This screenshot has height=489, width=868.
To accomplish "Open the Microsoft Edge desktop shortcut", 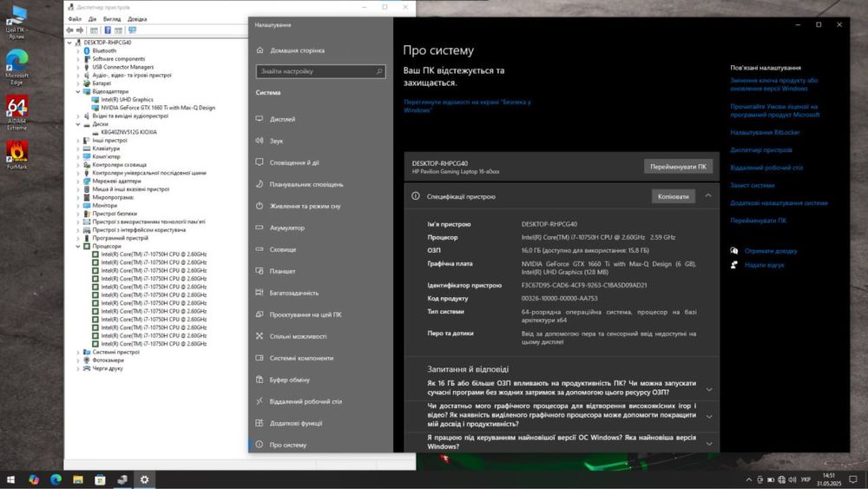I will pyautogui.click(x=16, y=67).
